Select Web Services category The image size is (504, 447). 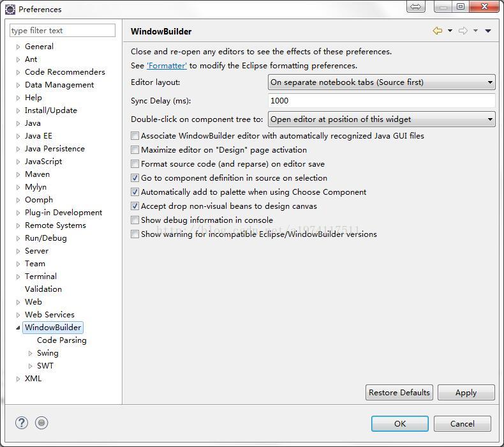[x=50, y=315]
